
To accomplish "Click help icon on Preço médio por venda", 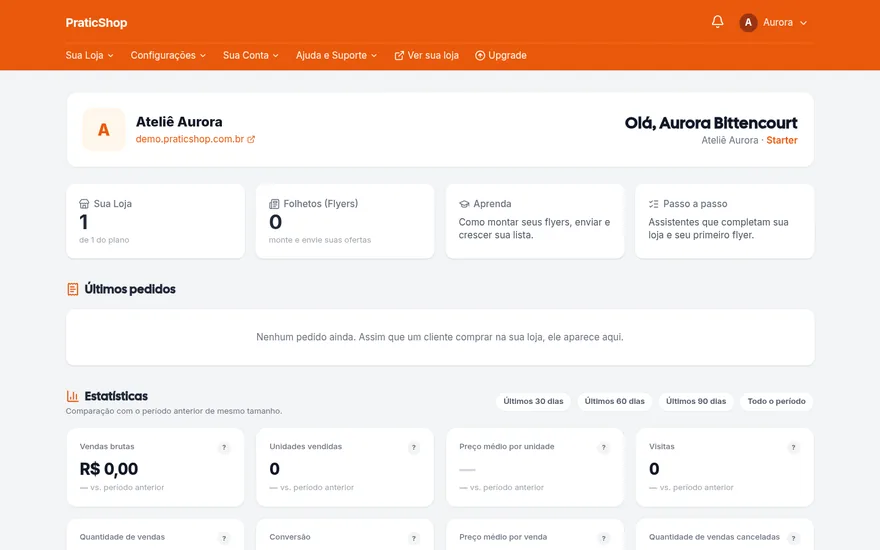I will (x=603, y=538).
